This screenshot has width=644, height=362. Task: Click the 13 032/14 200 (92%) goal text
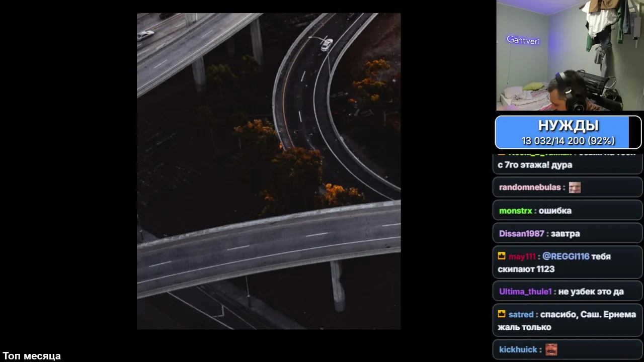568,141
